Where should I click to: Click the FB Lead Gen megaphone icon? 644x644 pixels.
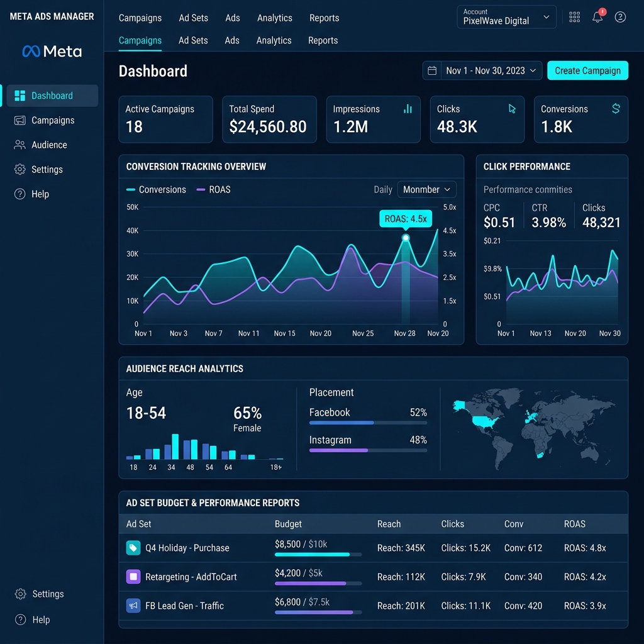[133, 606]
